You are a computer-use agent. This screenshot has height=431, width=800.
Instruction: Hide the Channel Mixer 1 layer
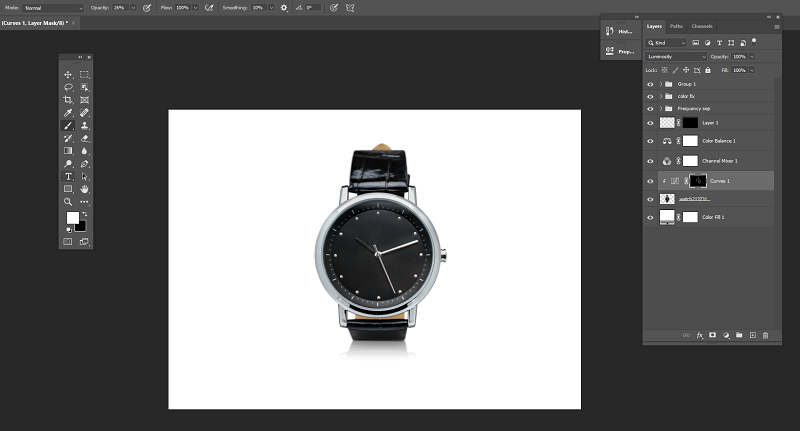tap(650, 161)
